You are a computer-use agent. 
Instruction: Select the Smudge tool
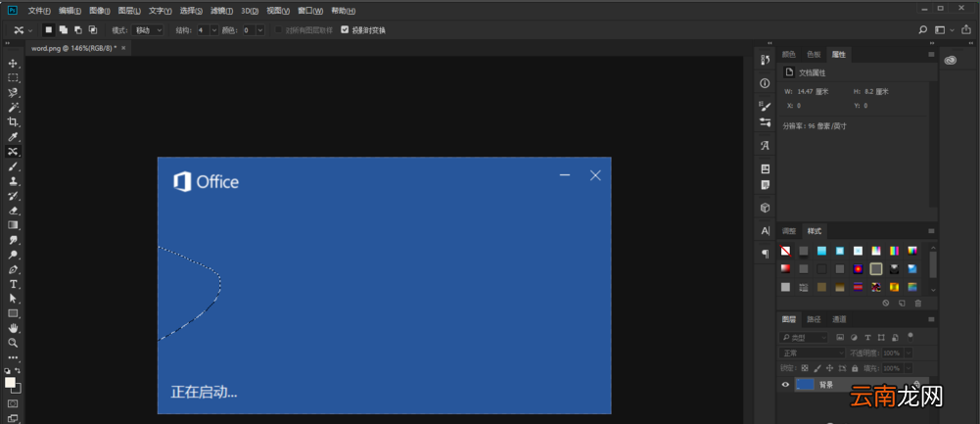click(13, 240)
